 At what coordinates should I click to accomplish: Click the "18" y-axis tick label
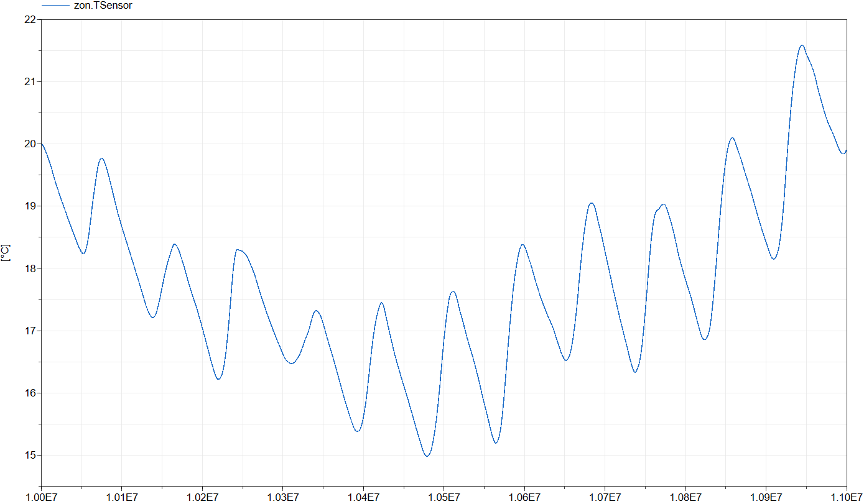click(30, 267)
